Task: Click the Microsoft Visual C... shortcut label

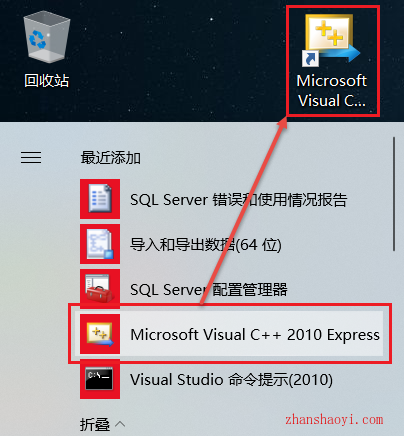Action: click(332, 91)
